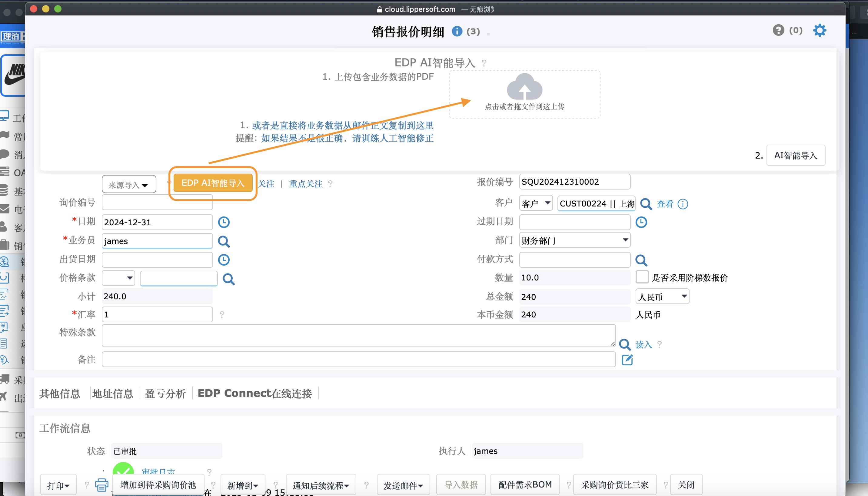868x496 pixels.
Task: Open the 财务部门 department dropdown
Action: (575, 240)
